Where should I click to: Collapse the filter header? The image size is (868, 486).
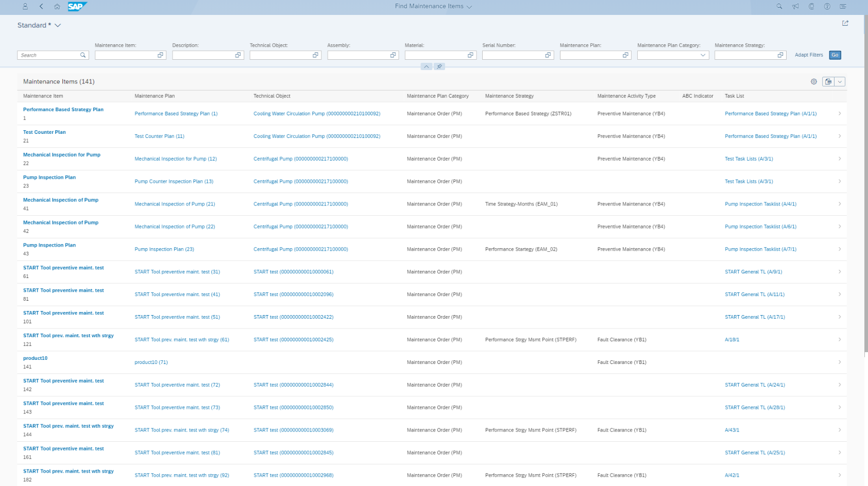click(427, 66)
